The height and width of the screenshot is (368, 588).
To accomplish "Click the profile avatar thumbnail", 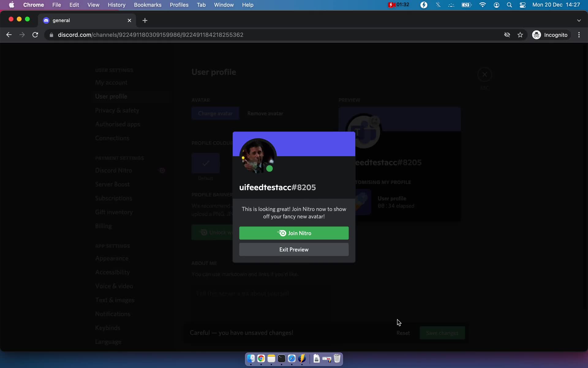I will (x=257, y=155).
